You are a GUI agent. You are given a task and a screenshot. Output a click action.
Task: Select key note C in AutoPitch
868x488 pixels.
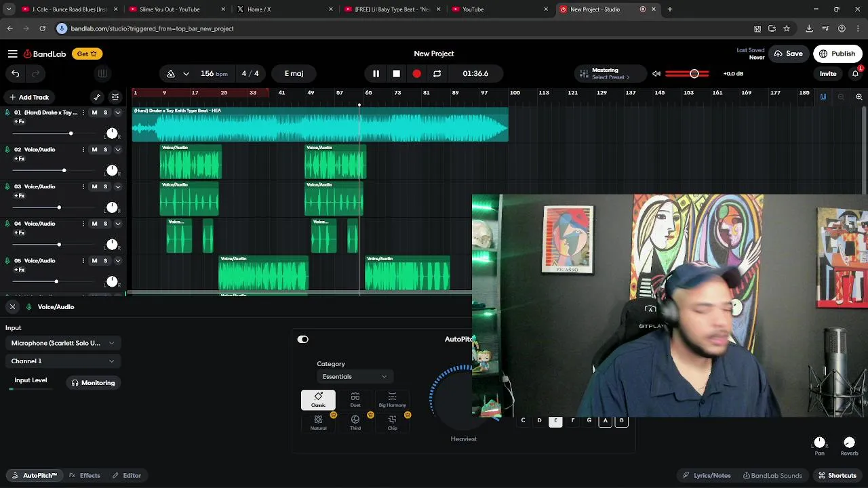coord(523,421)
